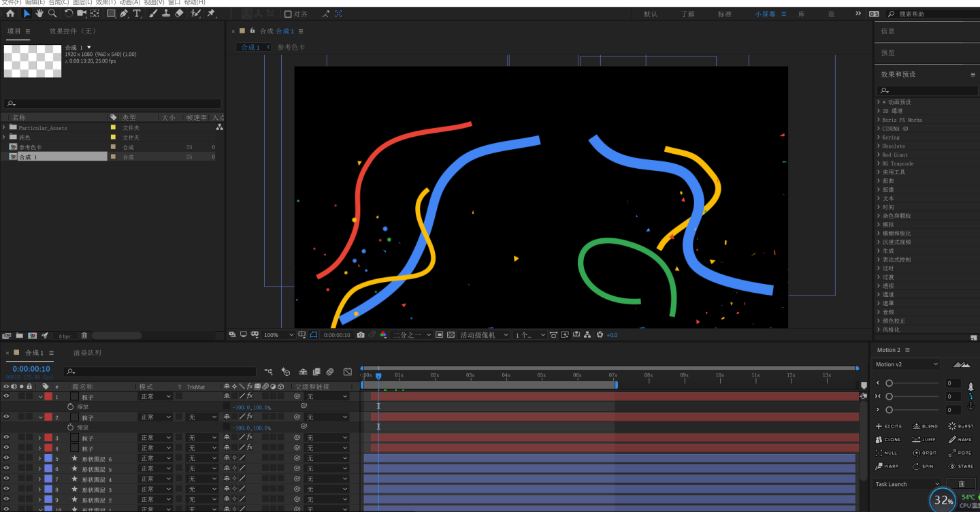Click the CLONE tool in Motion 2
Image resolution: width=980 pixels, height=512 pixels.
[x=889, y=440]
